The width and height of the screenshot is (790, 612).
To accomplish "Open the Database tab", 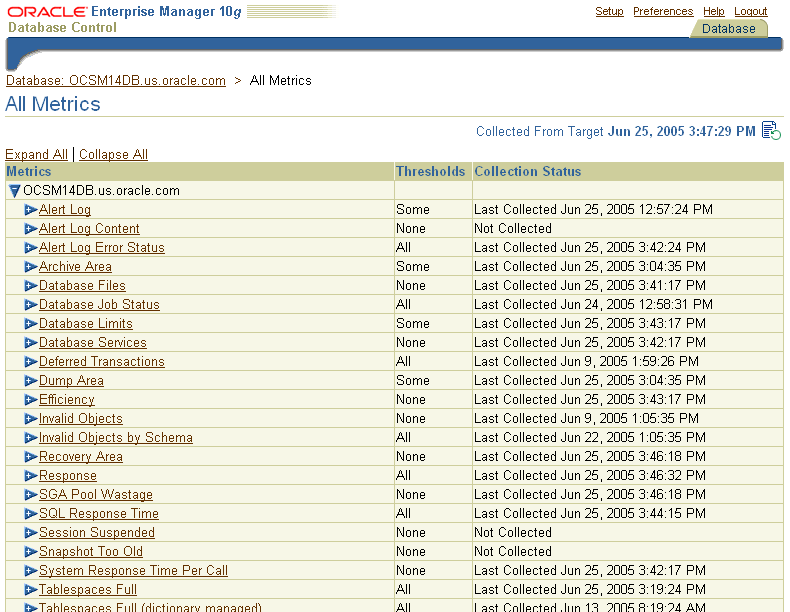I will [x=728, y=29].
